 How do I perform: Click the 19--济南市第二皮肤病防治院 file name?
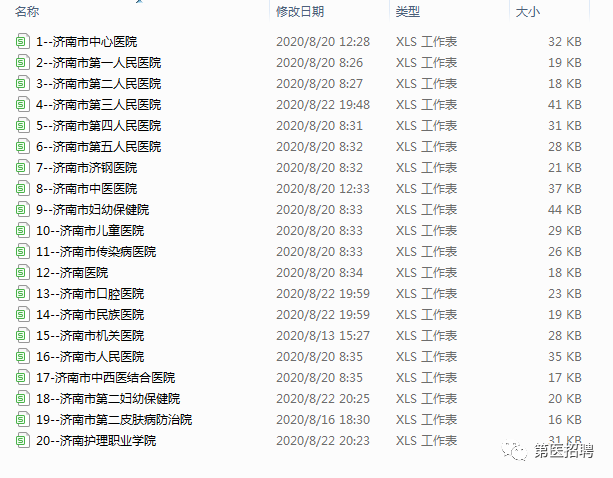pos(114,419)
